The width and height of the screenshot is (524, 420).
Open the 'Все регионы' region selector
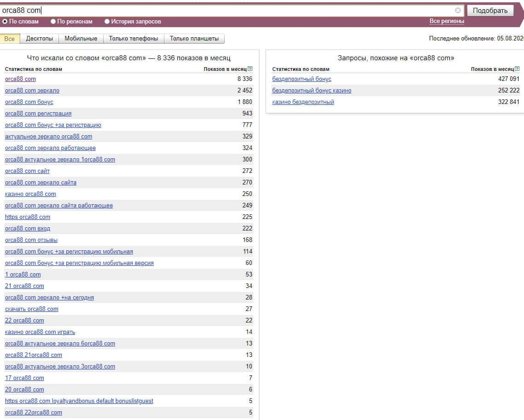point(447,21)
